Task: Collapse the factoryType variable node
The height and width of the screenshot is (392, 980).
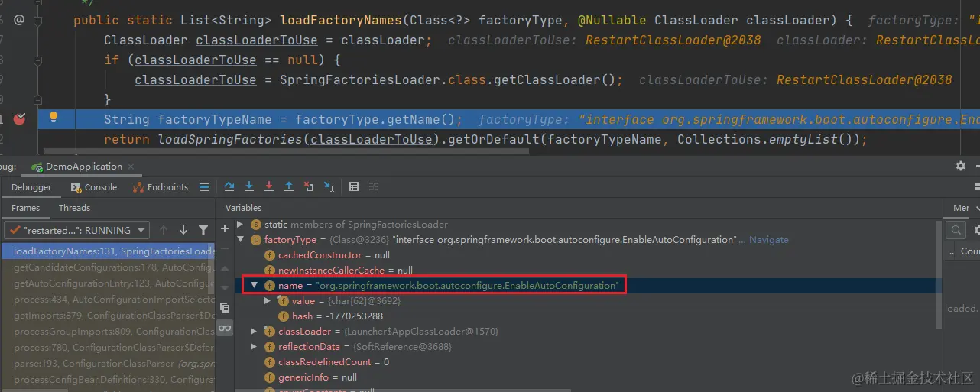Action: (x=240, y=240)
